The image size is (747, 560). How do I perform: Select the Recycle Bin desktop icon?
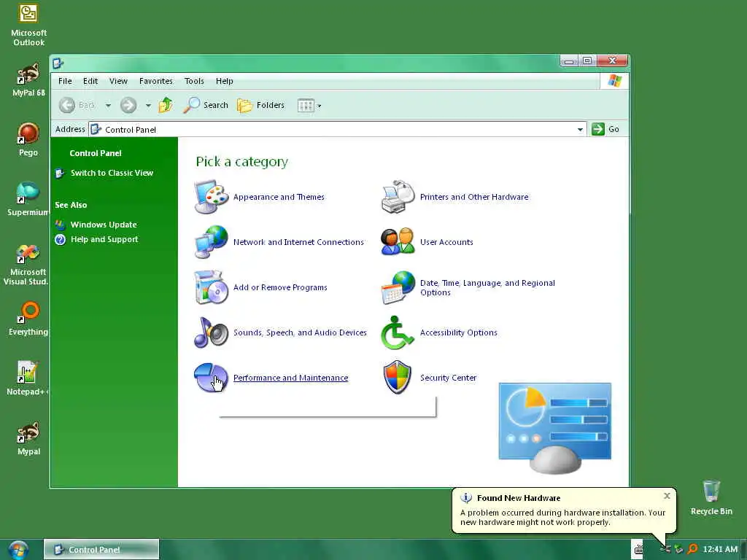click(711, 497)
